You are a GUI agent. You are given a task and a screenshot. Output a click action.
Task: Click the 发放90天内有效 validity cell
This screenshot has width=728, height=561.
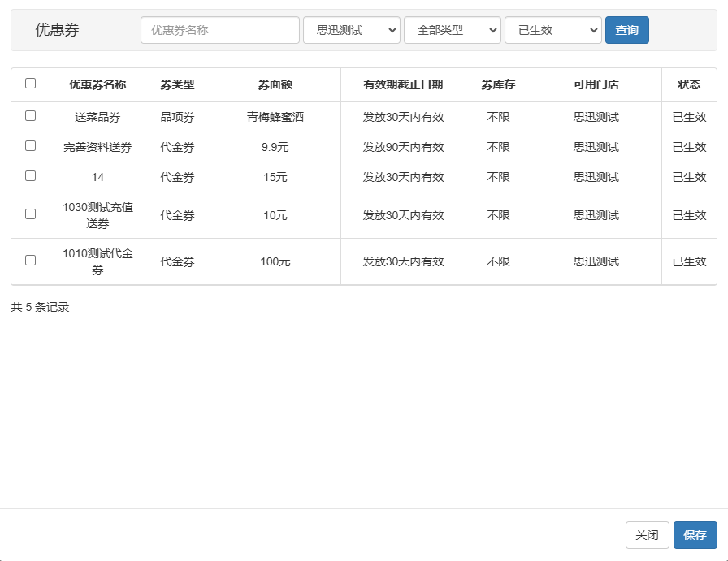403,147
